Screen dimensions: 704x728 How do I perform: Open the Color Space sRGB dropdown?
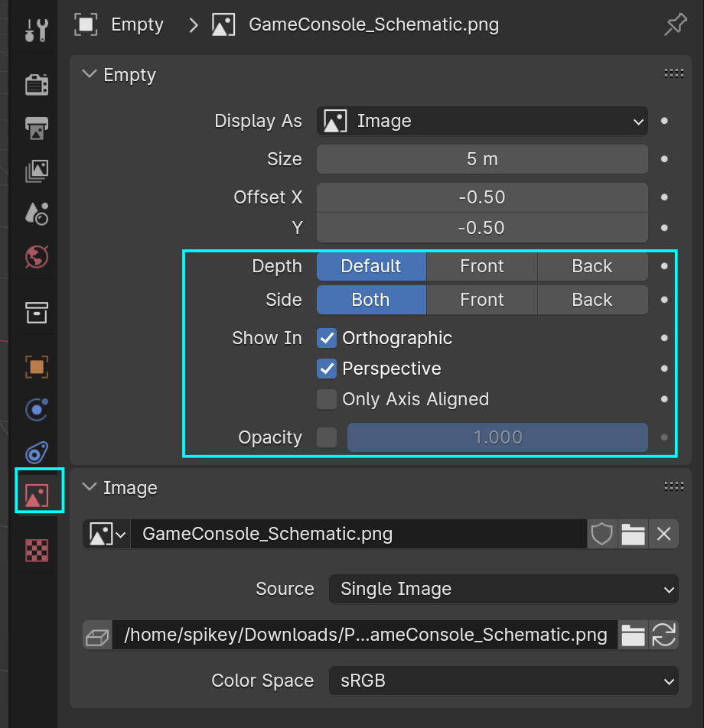[503, 681]
